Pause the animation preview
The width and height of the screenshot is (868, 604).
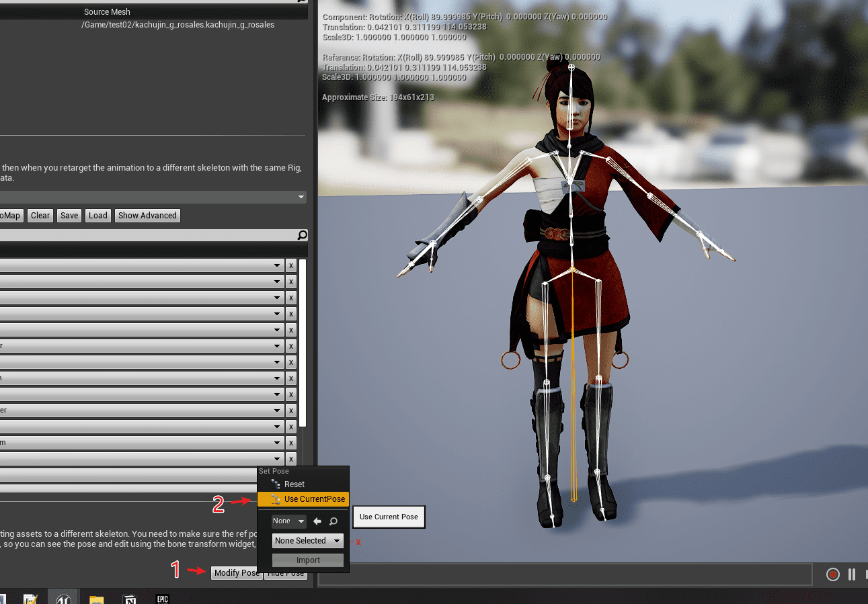pyautogui.click(x=852, y=574)
